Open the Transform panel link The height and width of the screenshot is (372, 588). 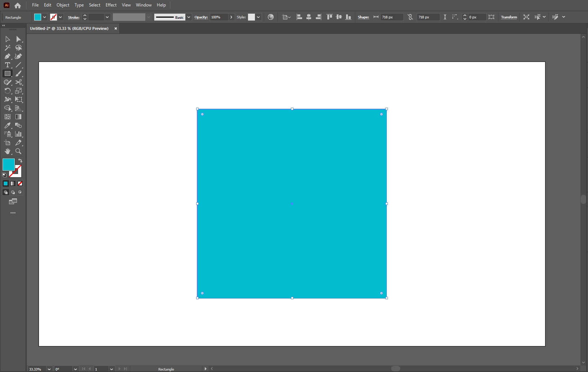tap(509, 17)
